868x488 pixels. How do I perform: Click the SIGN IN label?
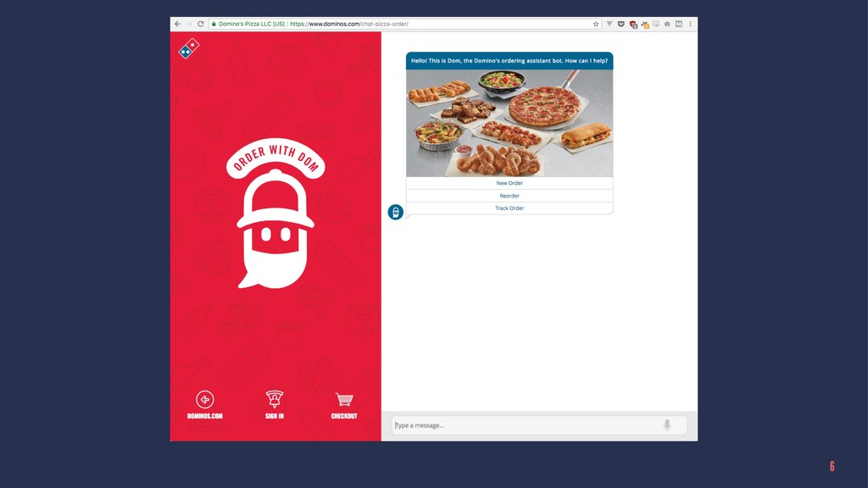274,416
